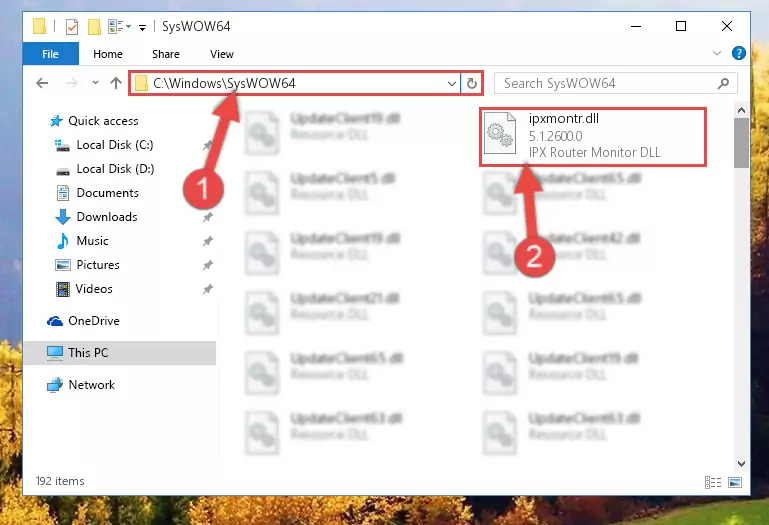Select the ipxmontr.dll file

tap(593, 137)
